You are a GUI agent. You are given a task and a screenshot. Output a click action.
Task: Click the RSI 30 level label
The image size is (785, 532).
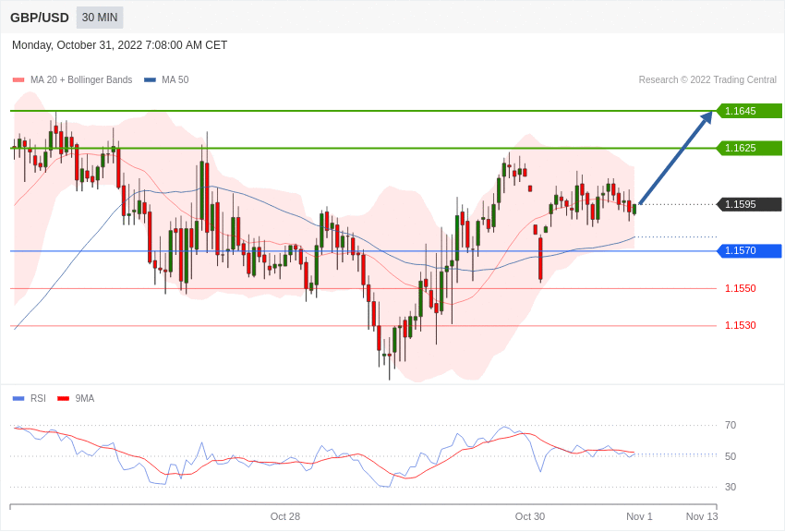pos(731,487)
